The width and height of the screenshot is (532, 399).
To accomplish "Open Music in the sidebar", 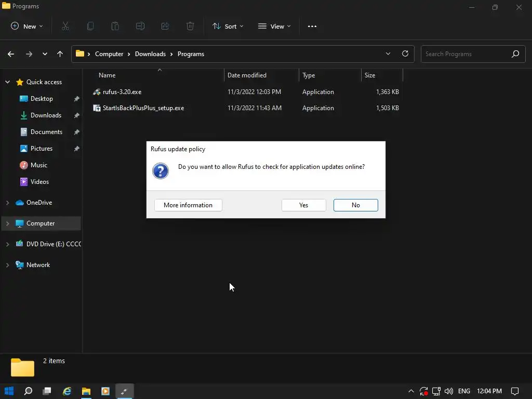I will pos(38,165).
